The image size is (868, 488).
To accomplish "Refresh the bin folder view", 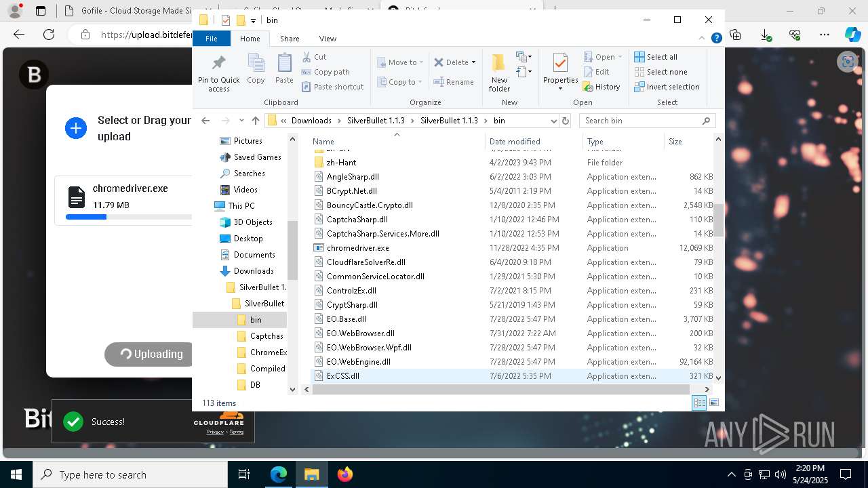I will 566,121.
